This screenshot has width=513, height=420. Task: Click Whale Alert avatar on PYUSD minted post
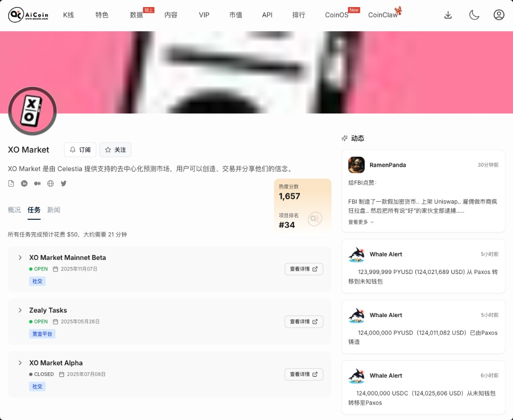coord(356,315)
